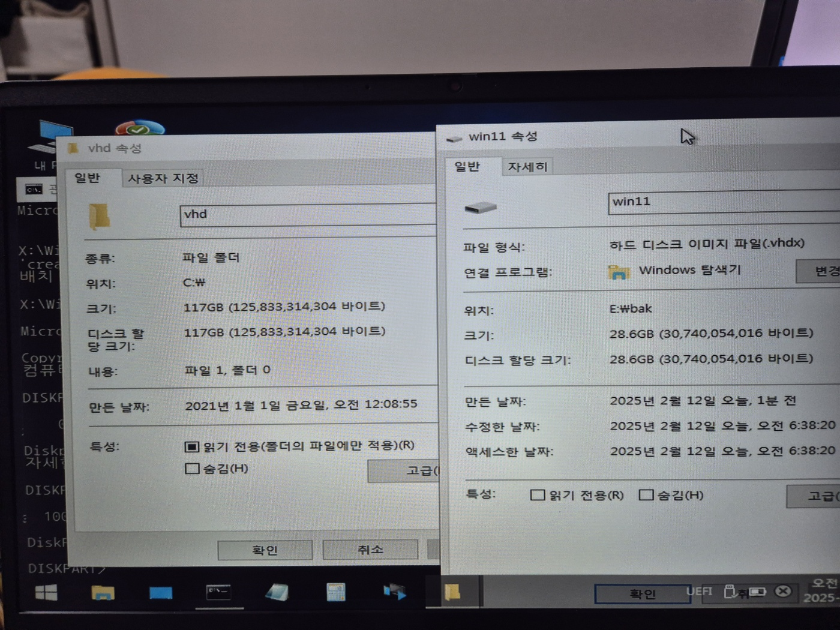Click the Command Prompt window title icon

(x=33, y=190)
